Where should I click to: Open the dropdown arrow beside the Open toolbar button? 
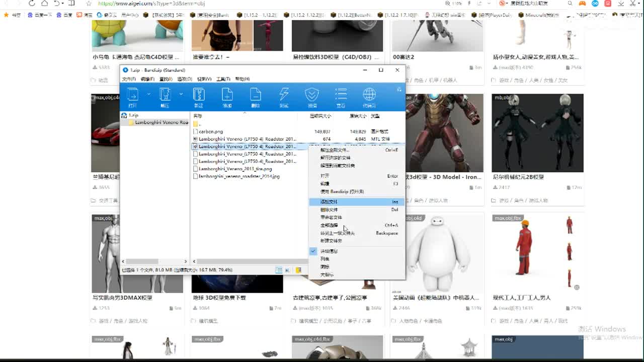(x=148, y=94)
